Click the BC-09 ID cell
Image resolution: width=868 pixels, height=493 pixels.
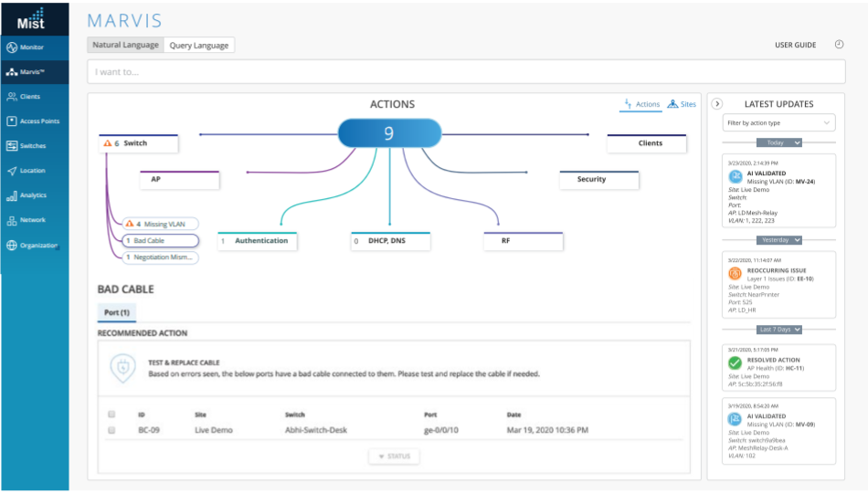[149, 431]
